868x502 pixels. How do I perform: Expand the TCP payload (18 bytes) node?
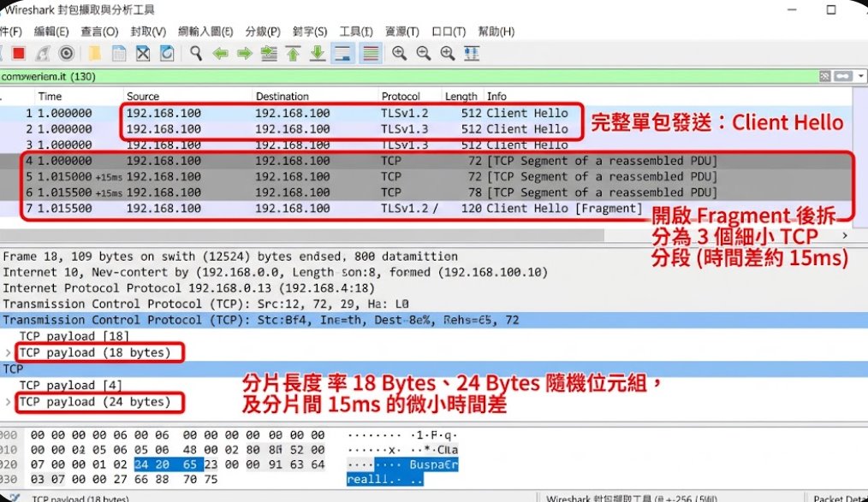8,352
